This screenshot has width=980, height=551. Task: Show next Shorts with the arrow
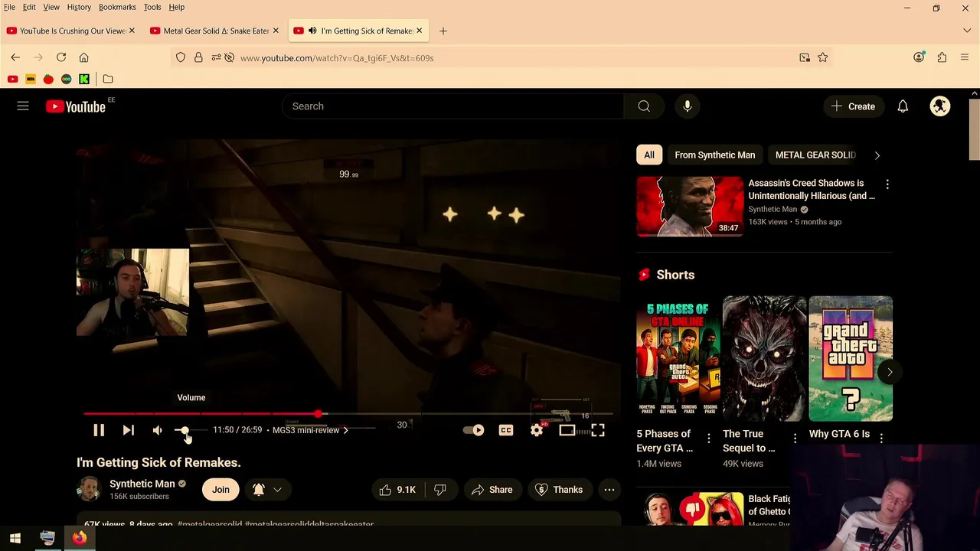tap(890, 372)
